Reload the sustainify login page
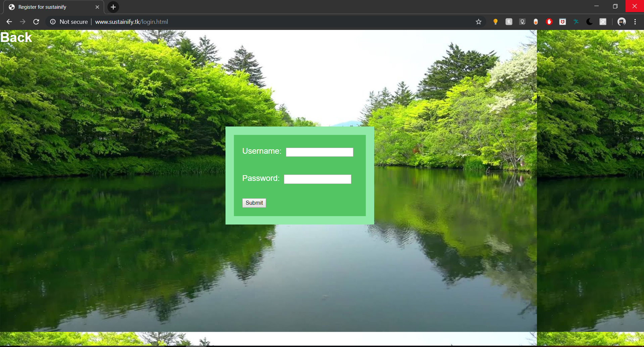The height and width of the screenshot is (347, 644). [36, 22]
